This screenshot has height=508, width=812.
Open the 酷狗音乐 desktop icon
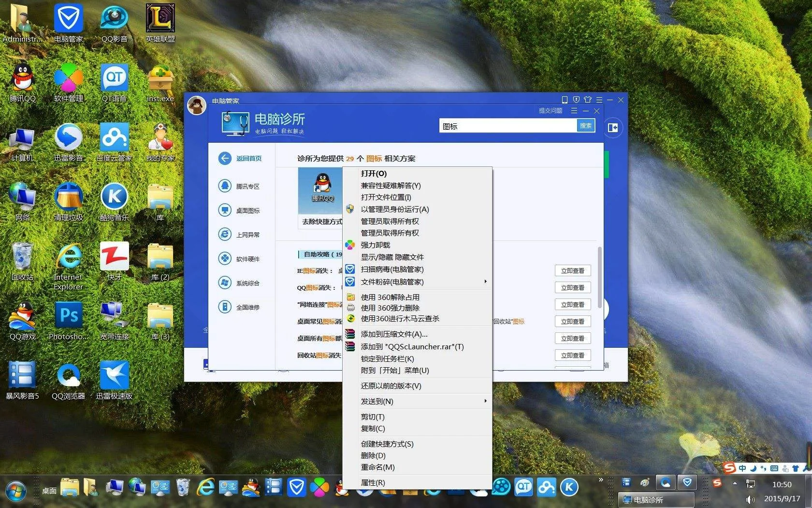pos(114,201)
